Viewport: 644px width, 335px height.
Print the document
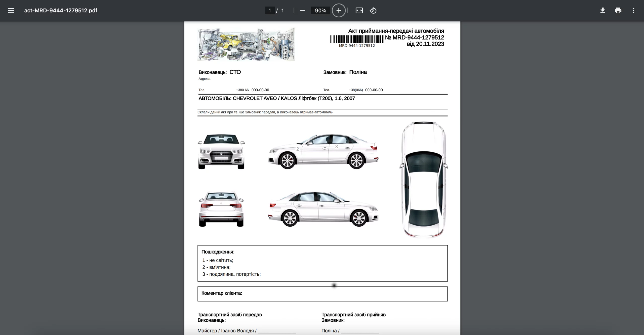pos(618,10)
